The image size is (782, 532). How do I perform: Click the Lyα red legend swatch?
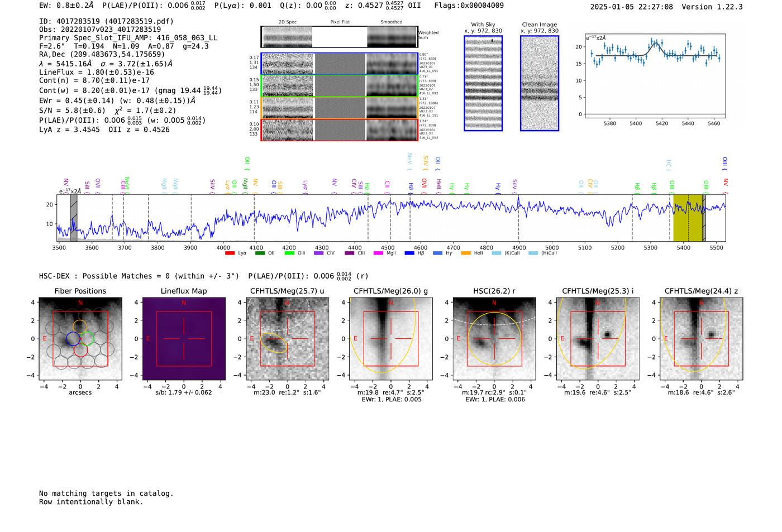click(230, 253)
